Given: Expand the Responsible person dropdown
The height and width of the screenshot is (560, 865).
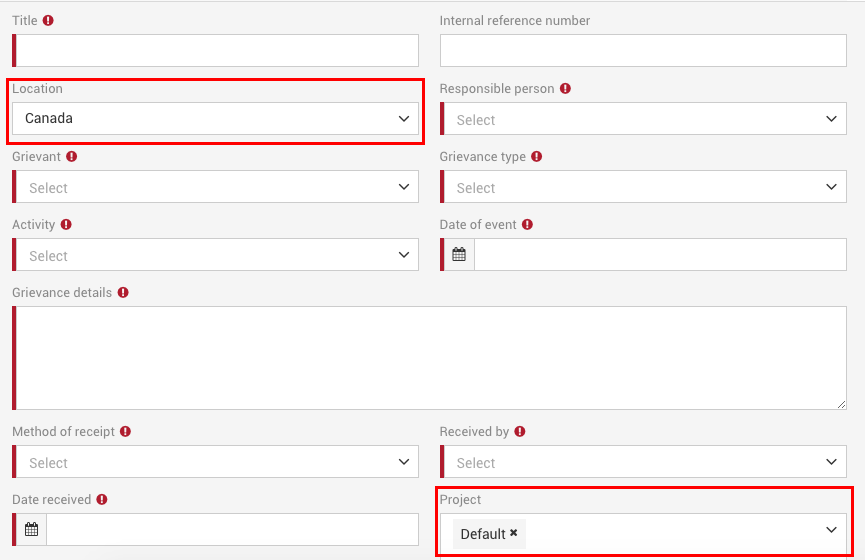Looking at the screenshot, I should tap(644, 119).
